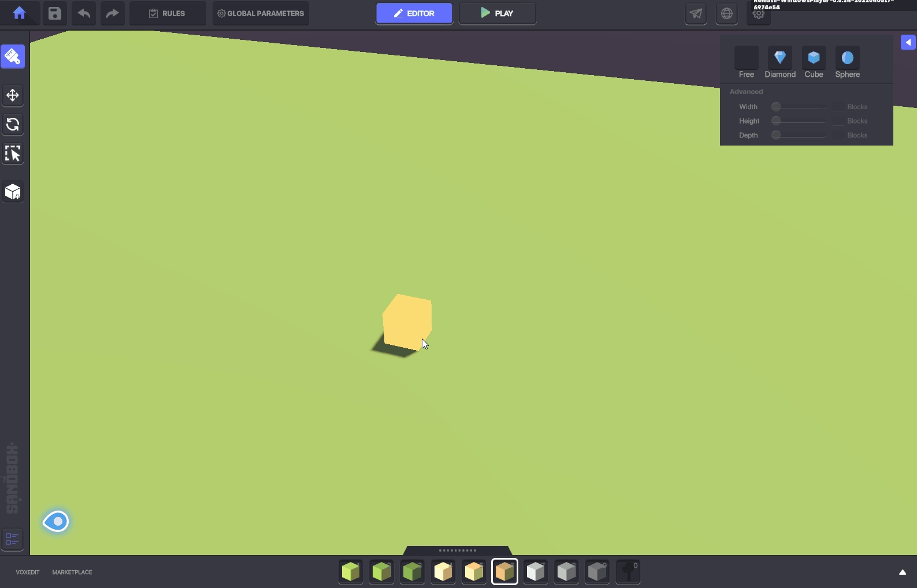Image resolution: width=917 pixels, height=588 pixels.
Task: Open the Rules menu
Action: pyautogui.click(x=167, y=13)
